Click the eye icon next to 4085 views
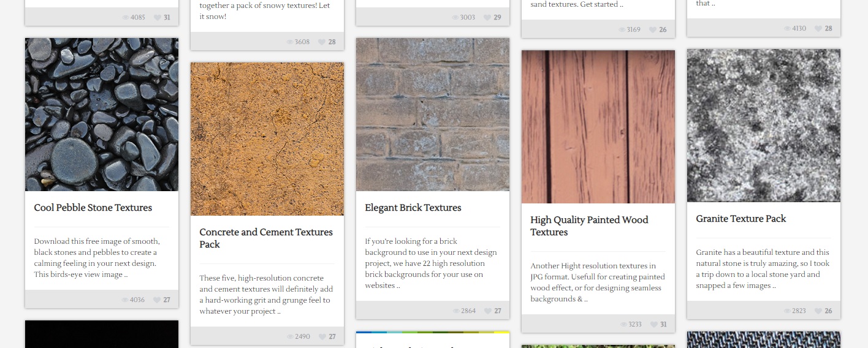Viewport: 868px width, 348px height. (126, 18)
